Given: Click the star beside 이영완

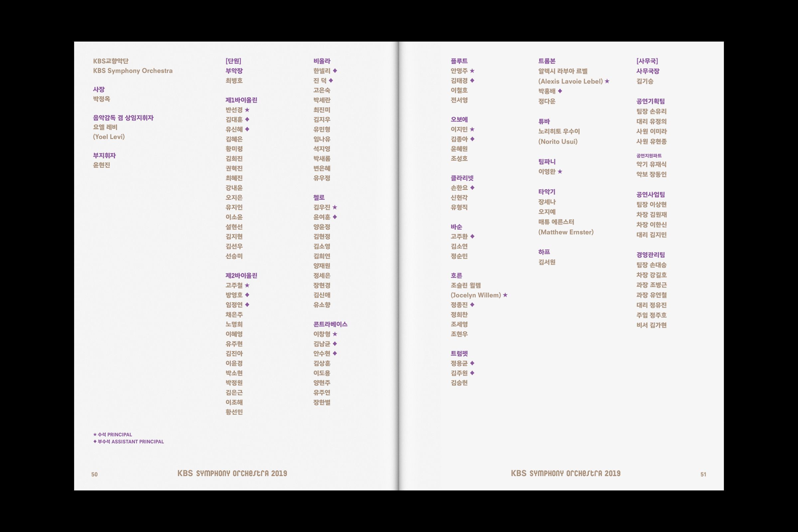Looking at the screenshot, I should pos(560,172).
